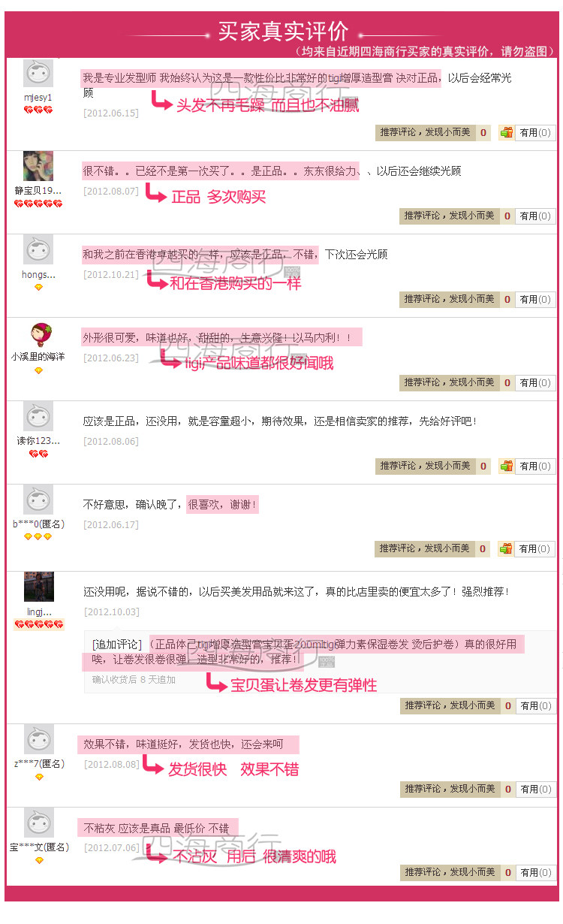Click 读你123's default avatar icon
The height and width of the screenshot is (924, 563).
pos(38,416)
